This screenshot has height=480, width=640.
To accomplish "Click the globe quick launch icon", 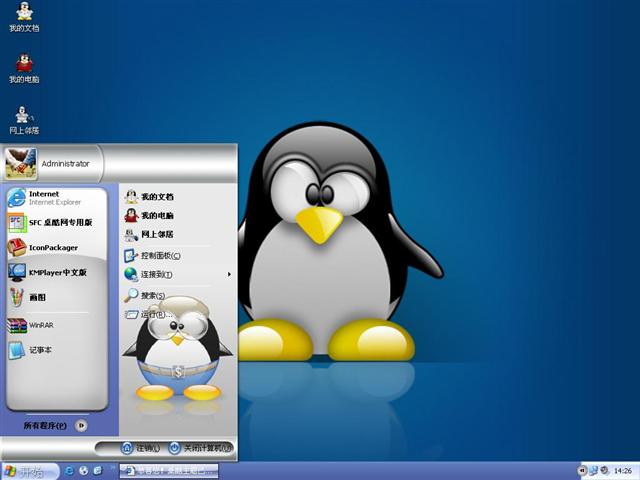I will point(84,471).
